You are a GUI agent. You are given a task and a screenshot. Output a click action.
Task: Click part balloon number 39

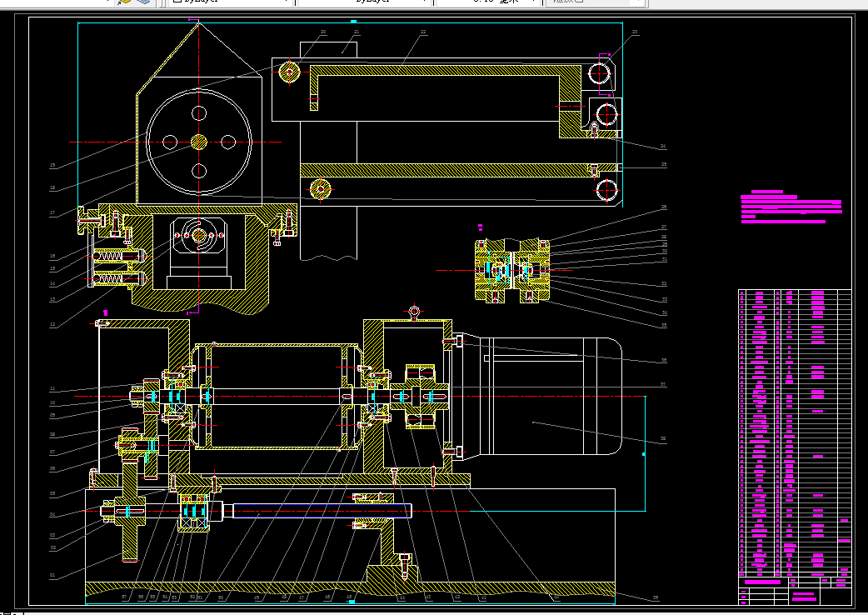(x=656, y=597)
